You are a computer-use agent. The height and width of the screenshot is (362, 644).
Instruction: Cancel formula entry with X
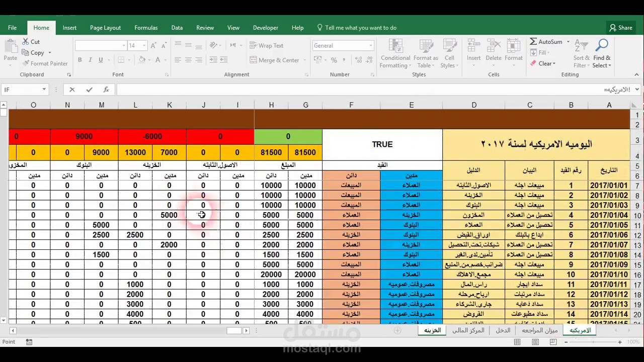pos(72,89)
